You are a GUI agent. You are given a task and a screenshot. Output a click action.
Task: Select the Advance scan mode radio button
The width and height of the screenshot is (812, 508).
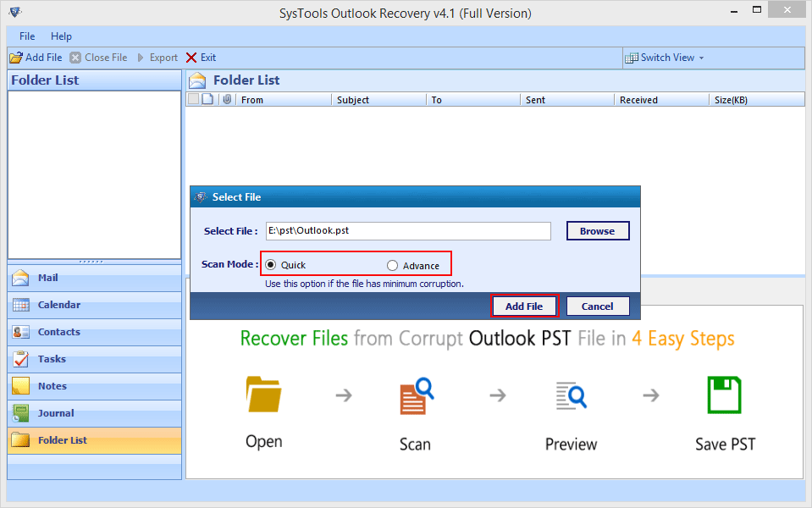pos(392,265)
